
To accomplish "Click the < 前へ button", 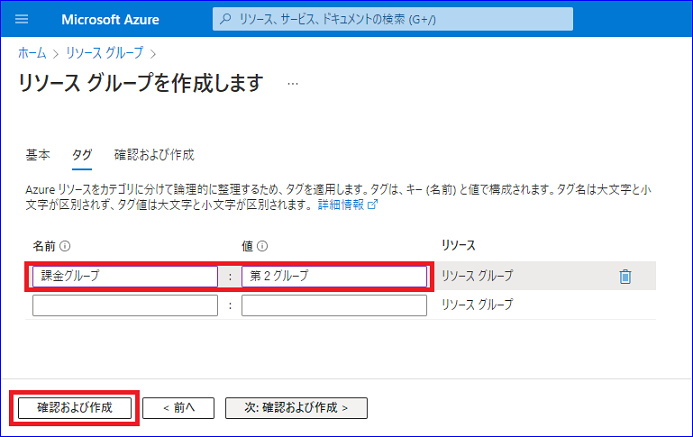I will coord(178,407).
